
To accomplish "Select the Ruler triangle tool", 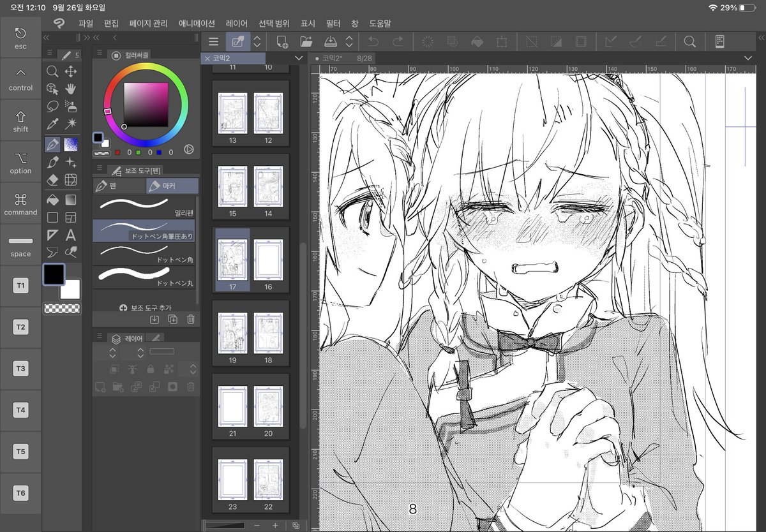I will tap(53, 235).
